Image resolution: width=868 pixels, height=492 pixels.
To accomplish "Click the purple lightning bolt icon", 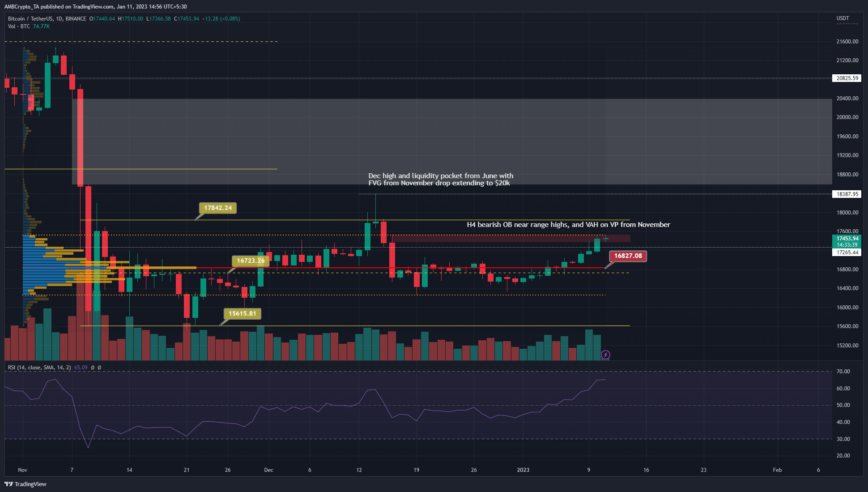I will click(x=605, y=355).
